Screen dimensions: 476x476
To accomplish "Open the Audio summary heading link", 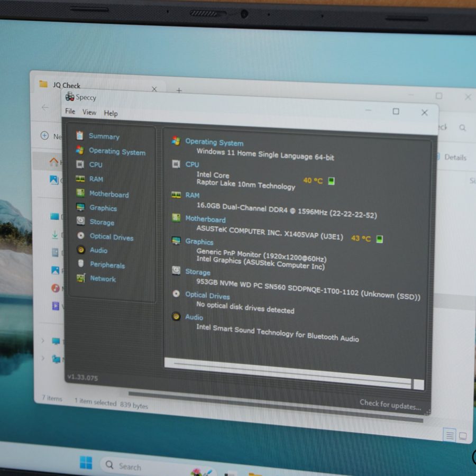I will [x=194, y=317].
